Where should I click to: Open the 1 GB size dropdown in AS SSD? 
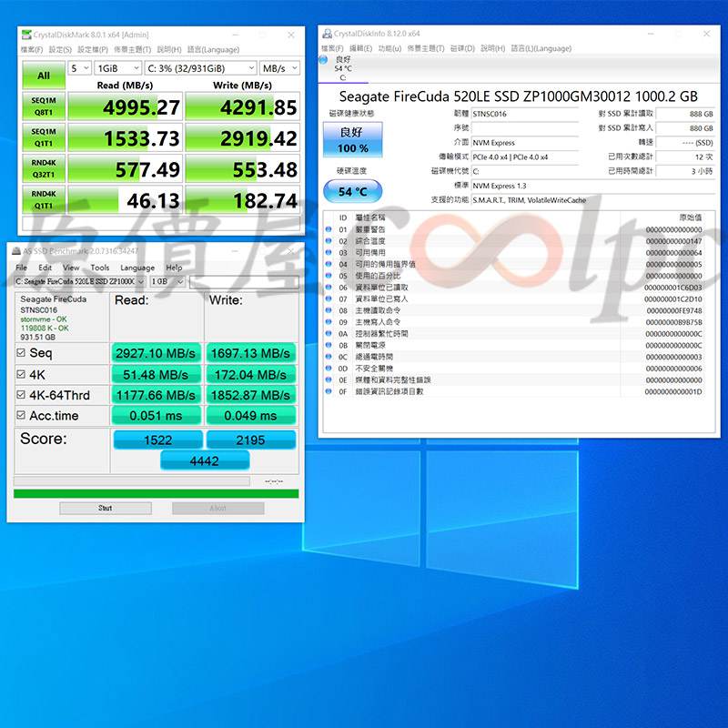167,281
